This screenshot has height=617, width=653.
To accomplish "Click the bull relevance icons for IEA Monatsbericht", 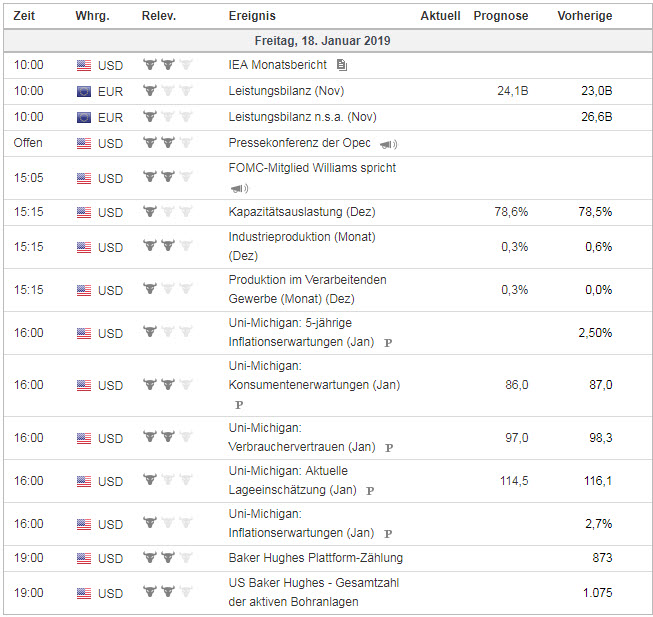I will coord(166,65).
